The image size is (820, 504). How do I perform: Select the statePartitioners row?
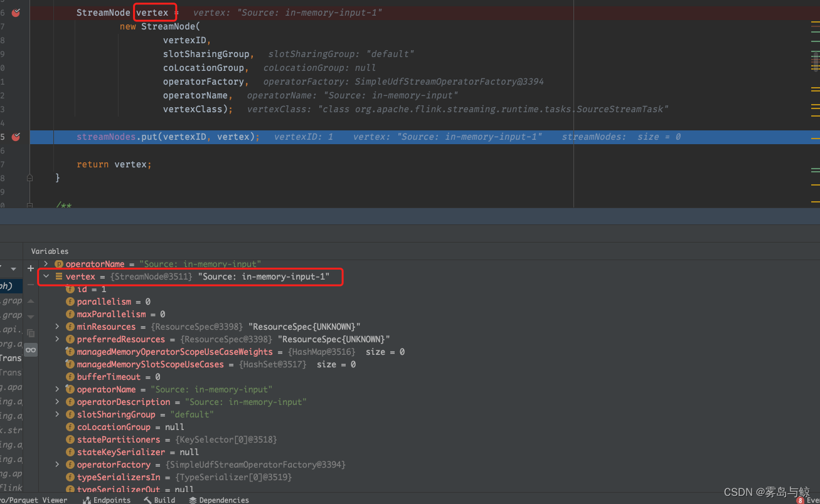click(x=171, y=439)
